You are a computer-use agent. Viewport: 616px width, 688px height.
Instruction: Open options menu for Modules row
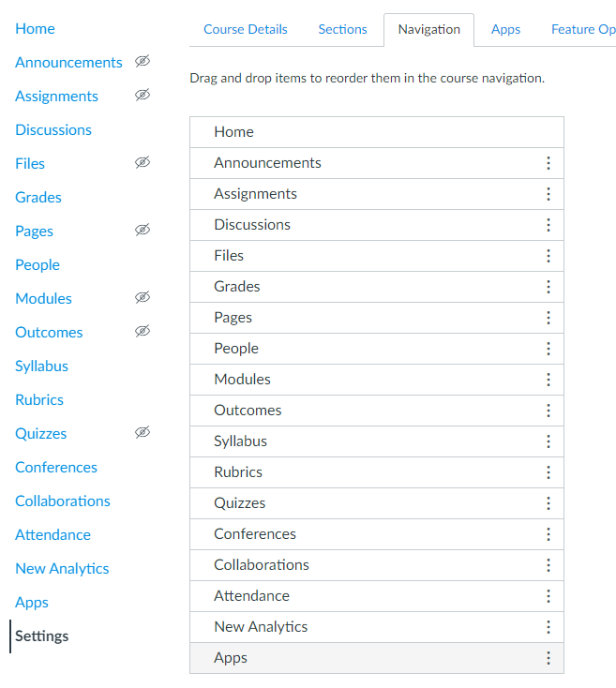[x=548, y=380]
